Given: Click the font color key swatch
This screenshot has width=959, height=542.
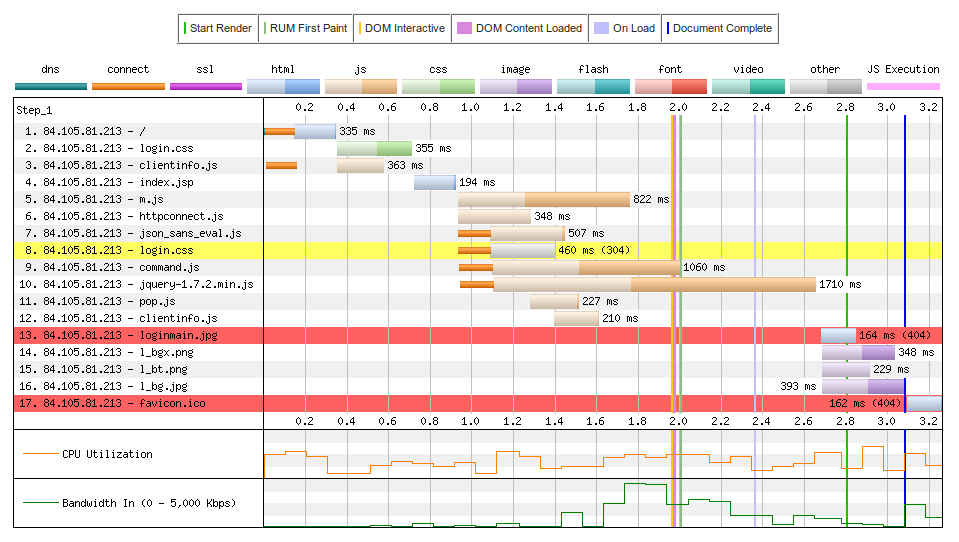Looking at the screenshot, I should click(671, 86).
